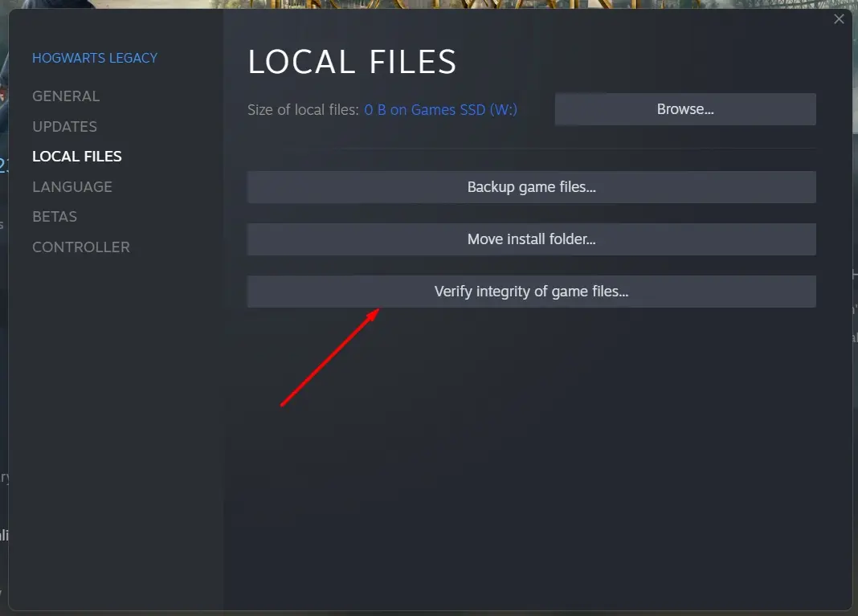Switch to the GENERAL settings tab
The height and width of the screenshot is (616, 858).
[66, 96]
